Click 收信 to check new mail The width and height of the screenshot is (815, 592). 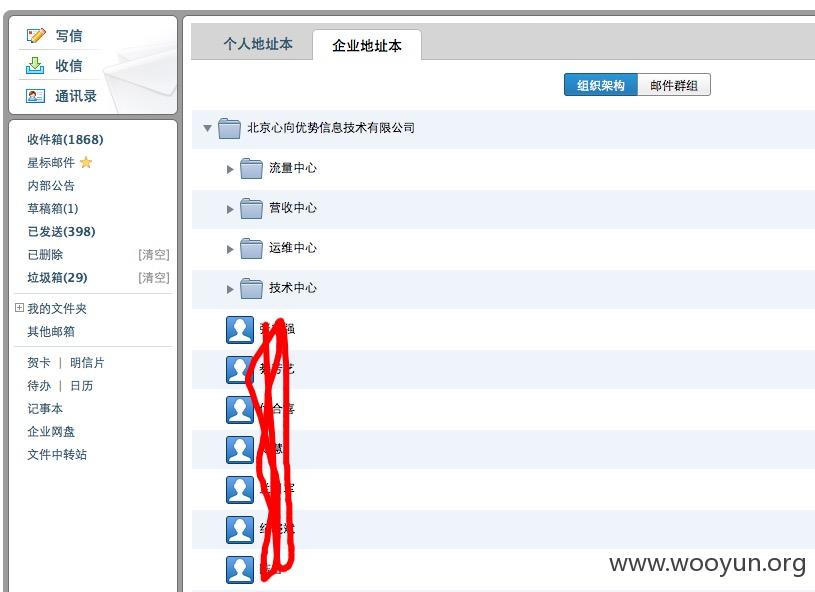pyautogui.click(x=69, y=65)
